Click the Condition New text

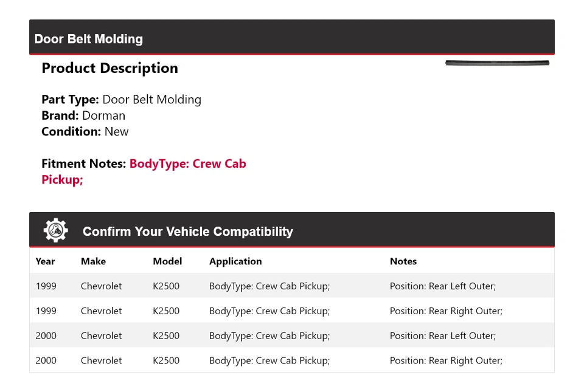85,131
